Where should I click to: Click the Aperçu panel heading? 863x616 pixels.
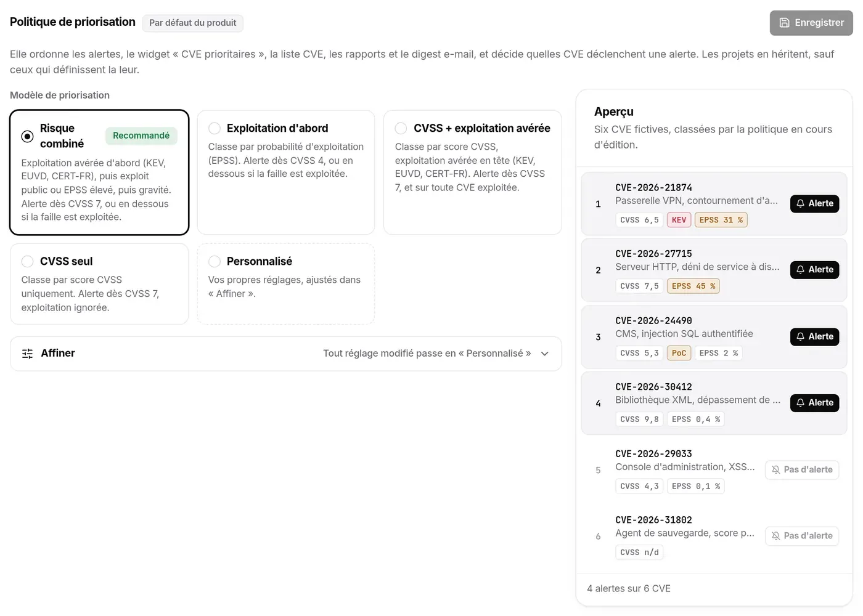614,111
